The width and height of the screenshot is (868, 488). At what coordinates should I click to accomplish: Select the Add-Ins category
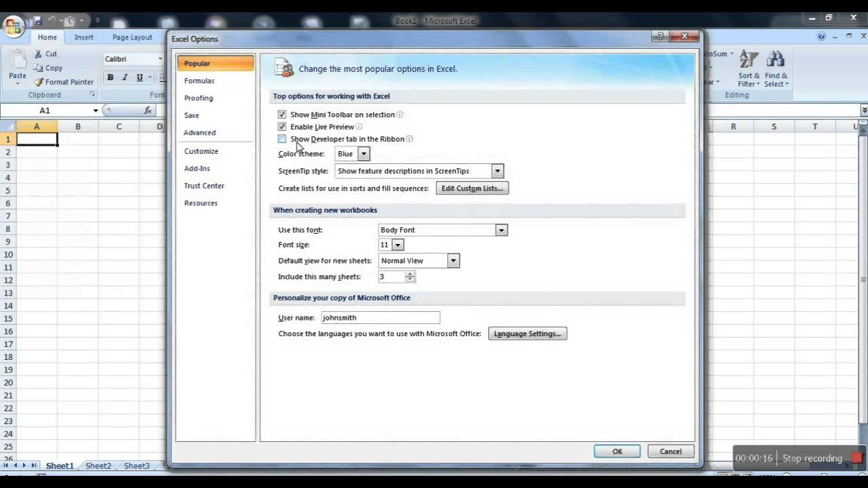216,168
